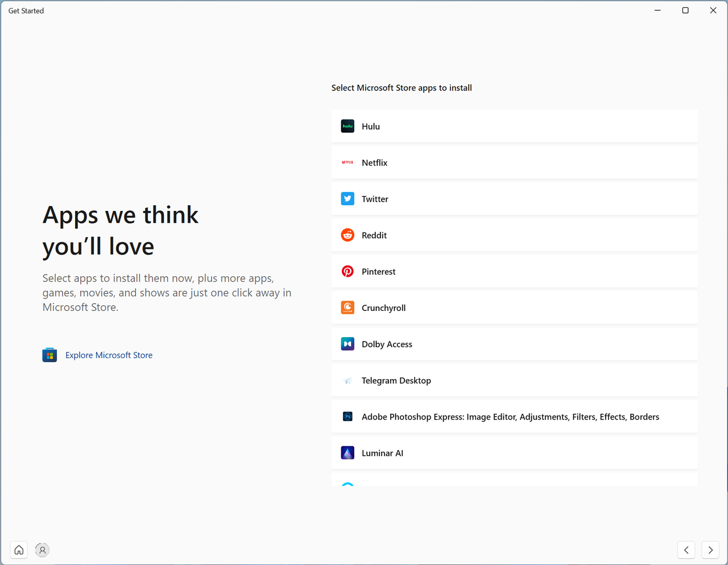The image size is (728, 565).
Task: Click the 'Select Microsoft Store apps to install' heading
Action: pos(402,88)
